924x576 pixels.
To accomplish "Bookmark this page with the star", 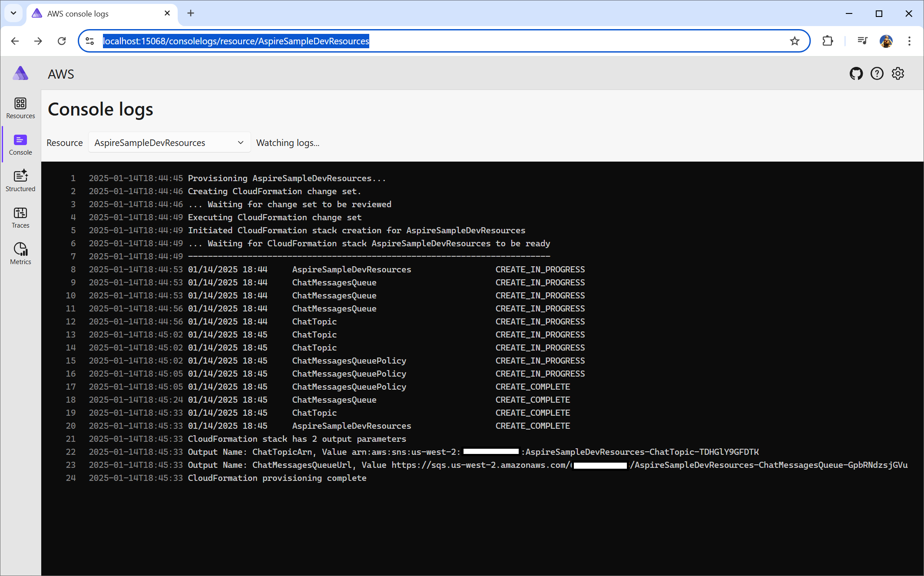I will tap(795, 41).
